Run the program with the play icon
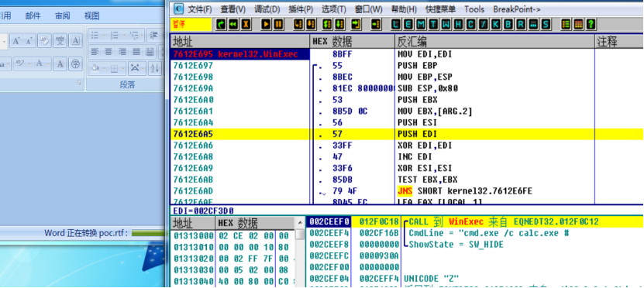The image size is (644, 288). [266, 25]
